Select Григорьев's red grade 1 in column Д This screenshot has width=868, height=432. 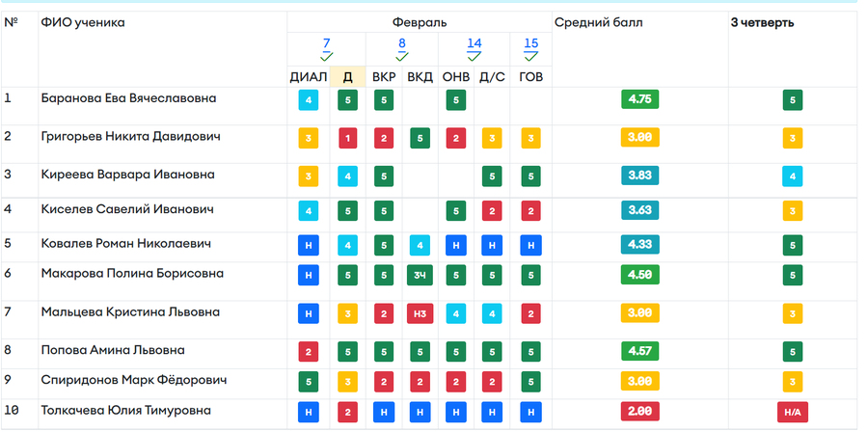coord(347,139)
